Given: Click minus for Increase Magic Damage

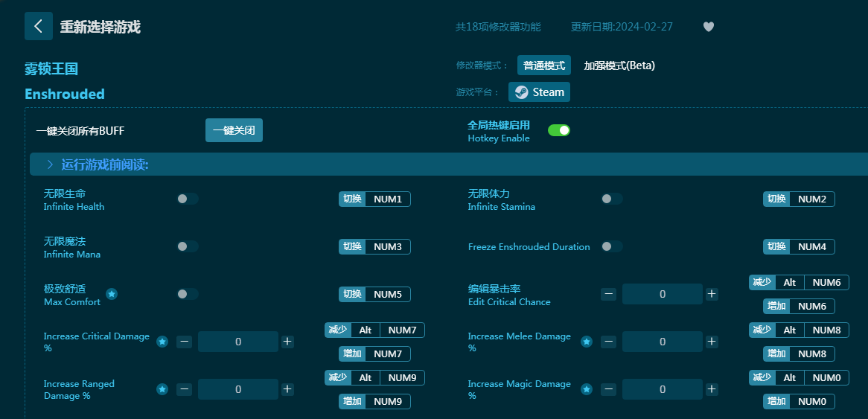Looking at the screenshot, I should pos(608,389).
